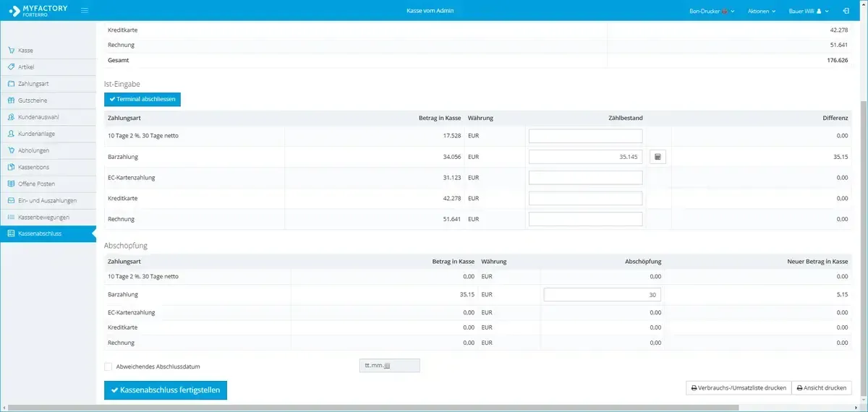Click the Kundenauswahl people icon in sidebar

tap(11, 117)
